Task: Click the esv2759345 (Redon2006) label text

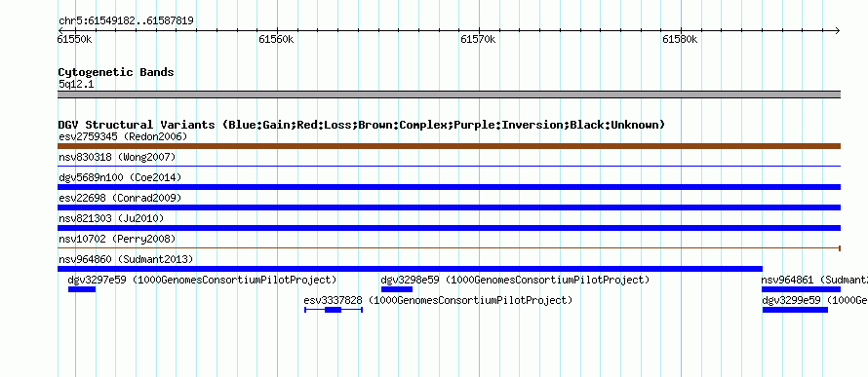Action: point(123,136)
